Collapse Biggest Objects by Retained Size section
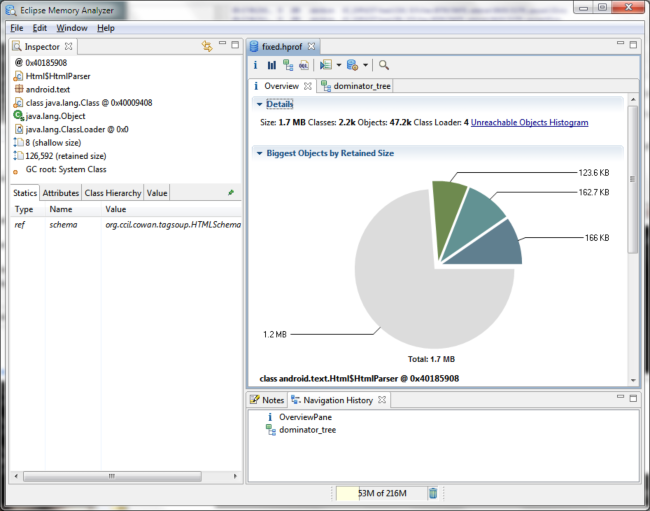Viewport: 650px width, 511px height. pos(260,153)
